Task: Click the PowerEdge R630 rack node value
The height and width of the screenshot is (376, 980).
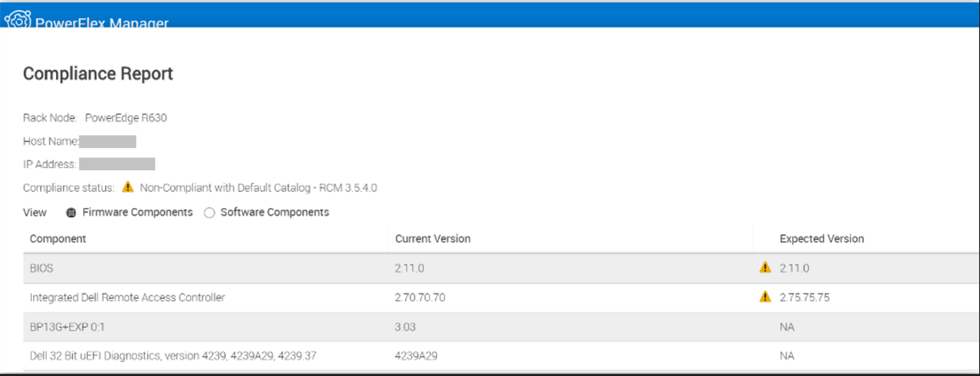Action: pyautogui.click(x=126, y=118)
